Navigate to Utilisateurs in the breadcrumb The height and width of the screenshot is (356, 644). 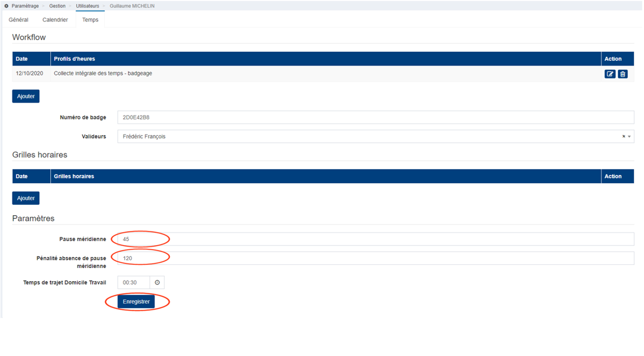(x=87, y=6)
